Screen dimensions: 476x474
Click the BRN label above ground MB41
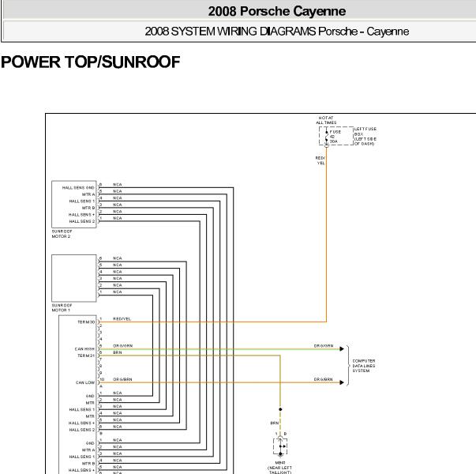click(x=275, y=423)
